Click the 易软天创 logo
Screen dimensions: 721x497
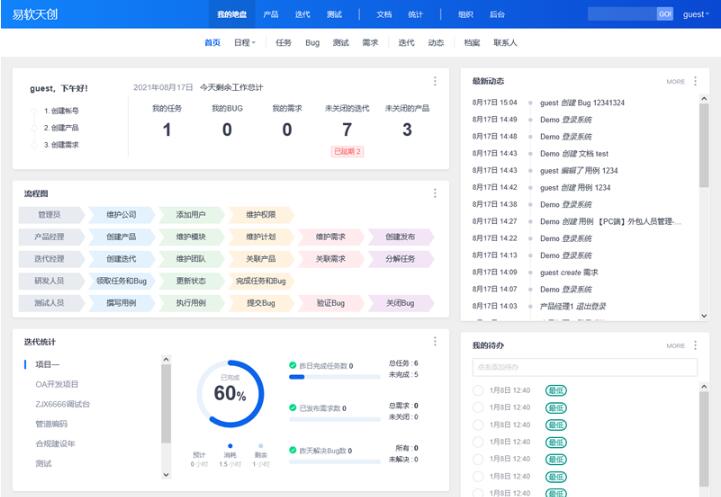(35, 14)
